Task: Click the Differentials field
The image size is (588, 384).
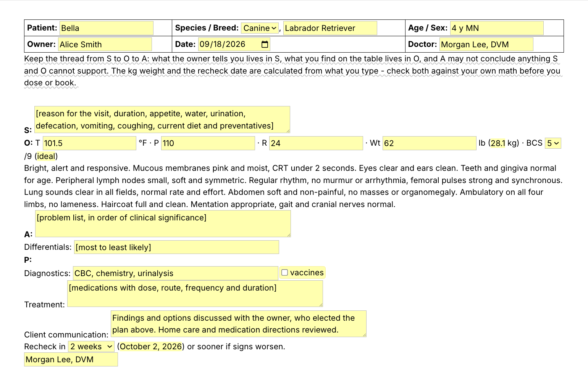Action: [x=176, y=247]
